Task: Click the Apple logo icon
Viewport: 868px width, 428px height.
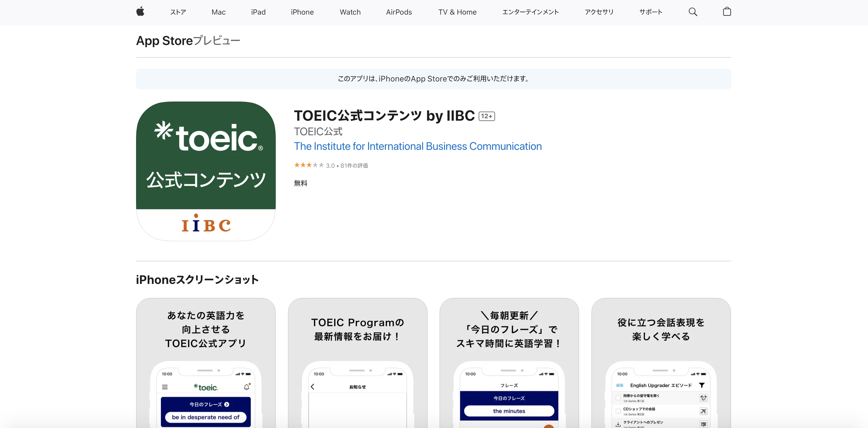Action: point(140,12)
